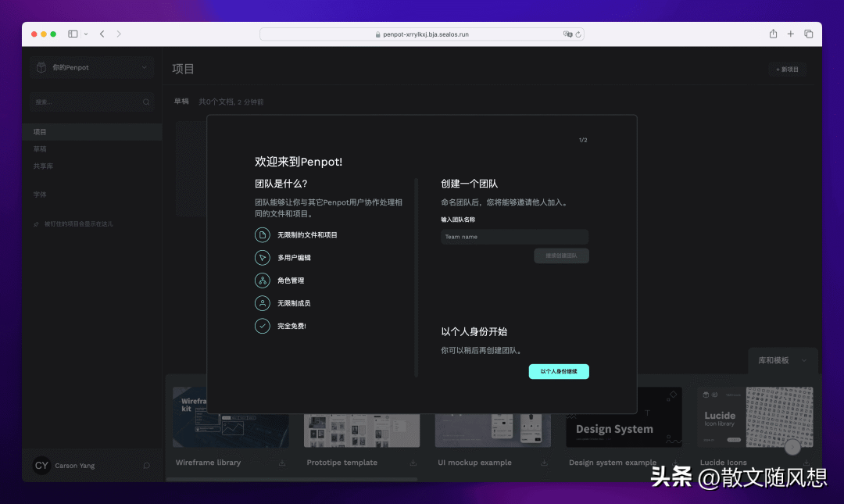Open the UI mockup example thumbnail

point(493,431)
